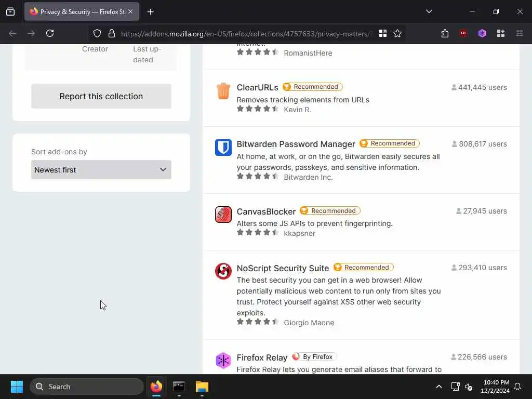Bookmark this page with the star icon
Image resolution: width=532 pixels, height=399 pixels.
click(x=397, y=33)
